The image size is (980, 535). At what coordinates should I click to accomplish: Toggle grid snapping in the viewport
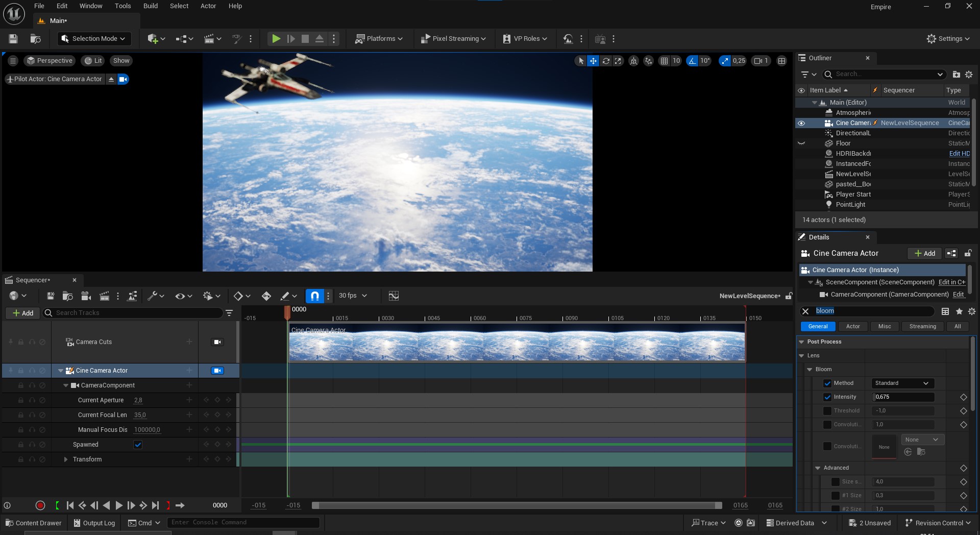click(x=664, y=61)
